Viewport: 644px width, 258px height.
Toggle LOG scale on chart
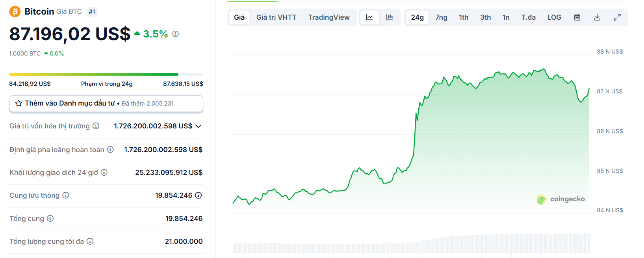[x=554, y=17]
